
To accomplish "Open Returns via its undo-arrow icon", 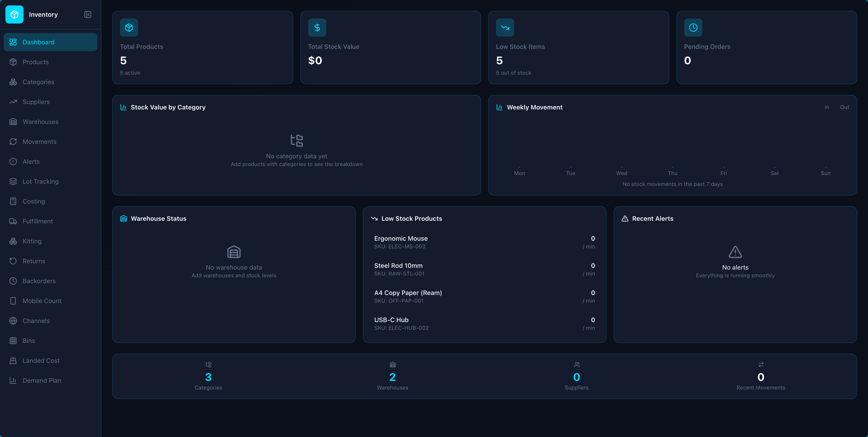I will (x=13, y=261).
